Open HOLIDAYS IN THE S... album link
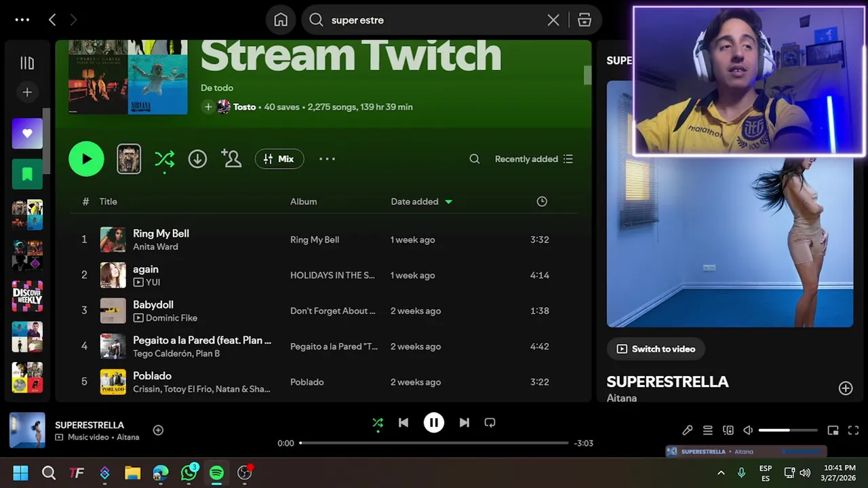 [332, 275]
